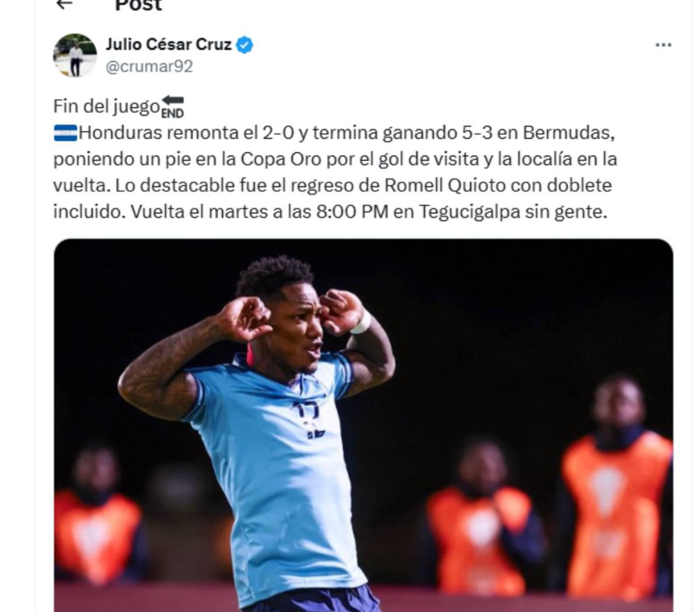Visit the @crumar92 handle link
700x612 pixels.
coord(149,66)
